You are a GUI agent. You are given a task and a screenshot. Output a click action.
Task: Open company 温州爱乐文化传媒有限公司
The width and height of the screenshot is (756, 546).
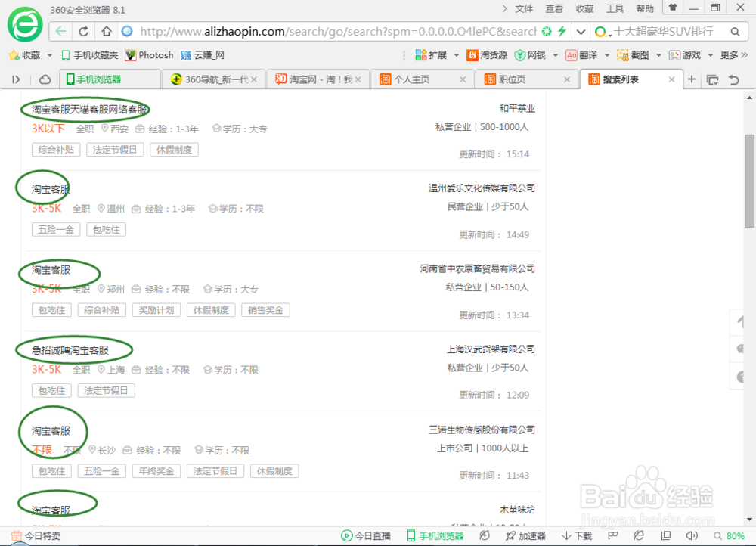[x=482, y=188]
